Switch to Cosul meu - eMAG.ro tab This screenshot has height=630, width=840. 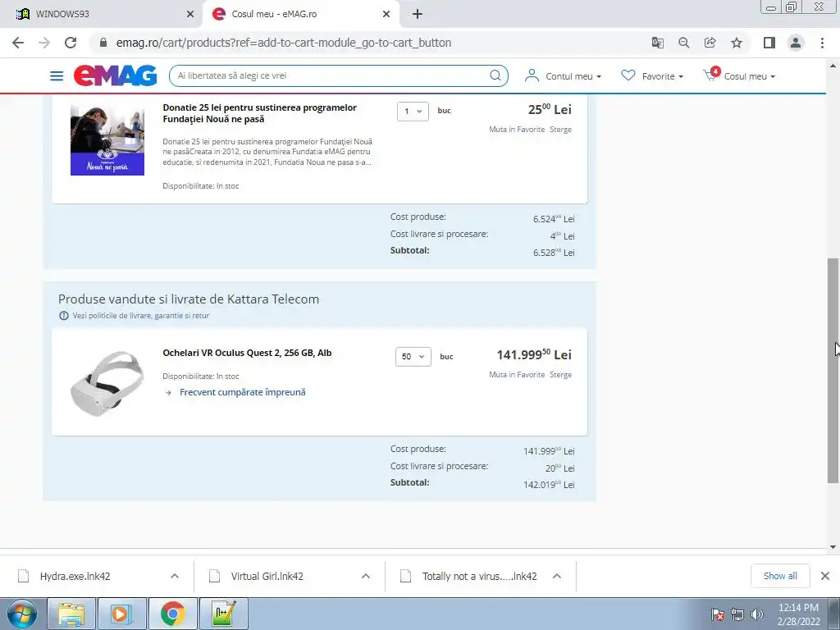[x=300, y=15]
